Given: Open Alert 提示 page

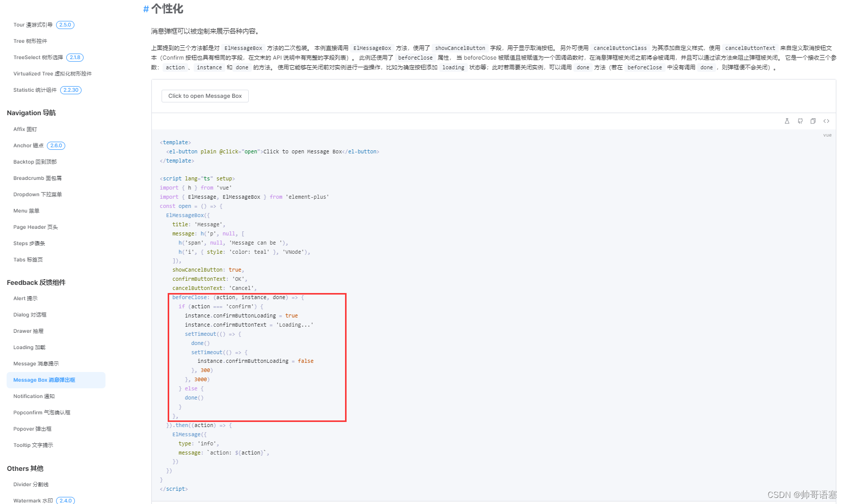Looking at the screenshot, I should 25,299.
